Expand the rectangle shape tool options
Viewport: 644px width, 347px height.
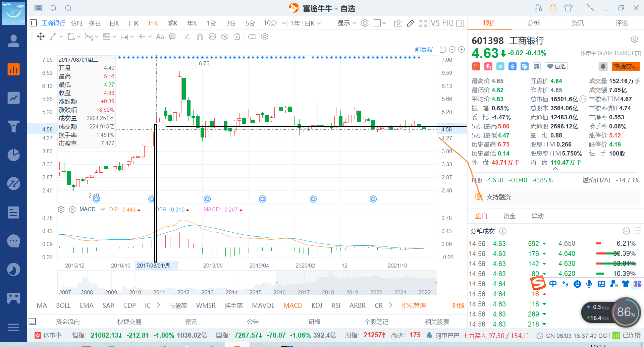coord(79,37)
